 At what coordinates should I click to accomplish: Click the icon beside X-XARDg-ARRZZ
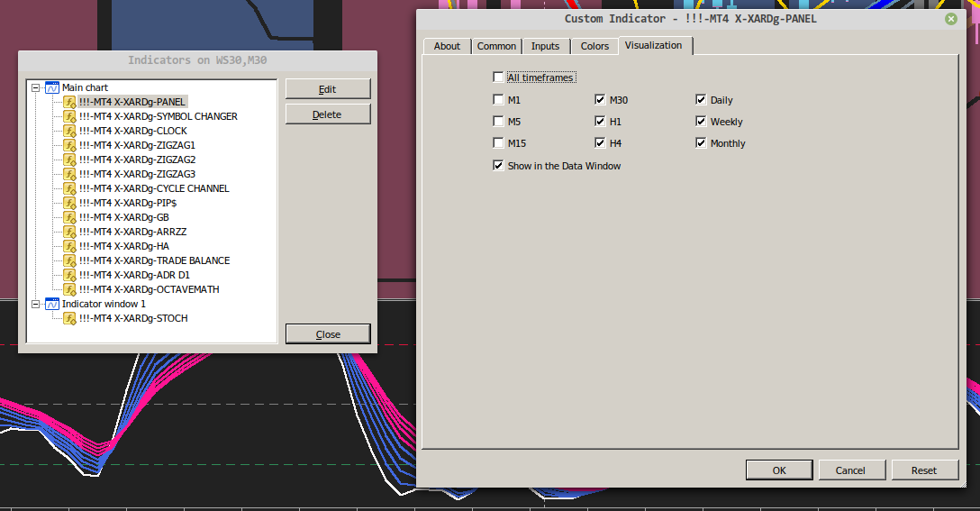(69, 232)
